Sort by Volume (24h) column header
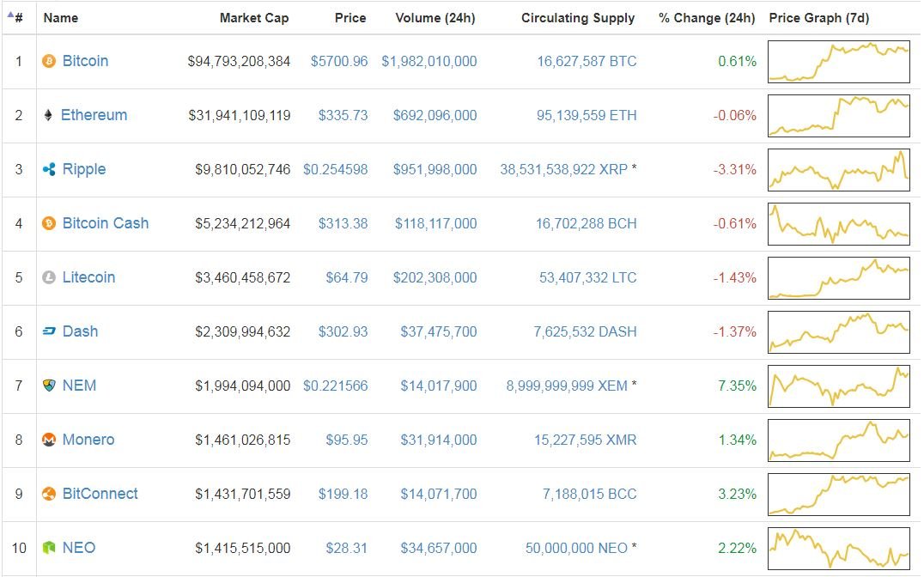This screenshot has height=577, width=924. click(x=435, y=17)
